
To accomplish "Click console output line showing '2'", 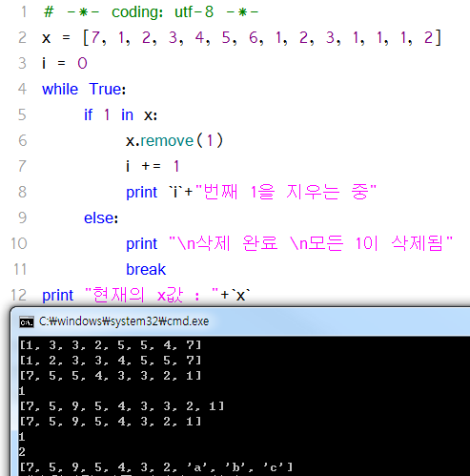I will pos(22,452).
